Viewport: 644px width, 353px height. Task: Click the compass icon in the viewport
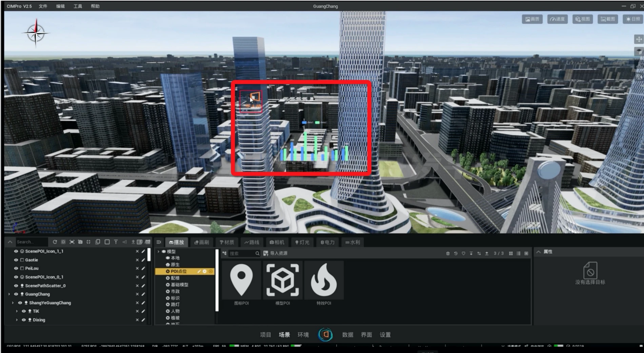36,33
